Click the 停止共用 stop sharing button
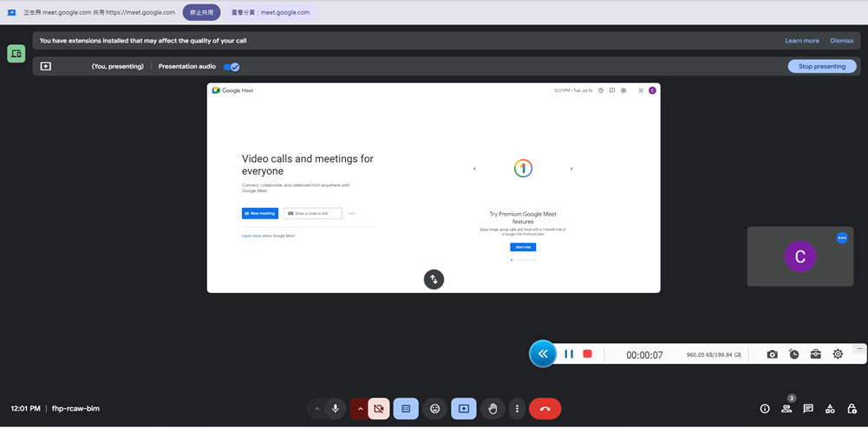 [x=201, y=12]
